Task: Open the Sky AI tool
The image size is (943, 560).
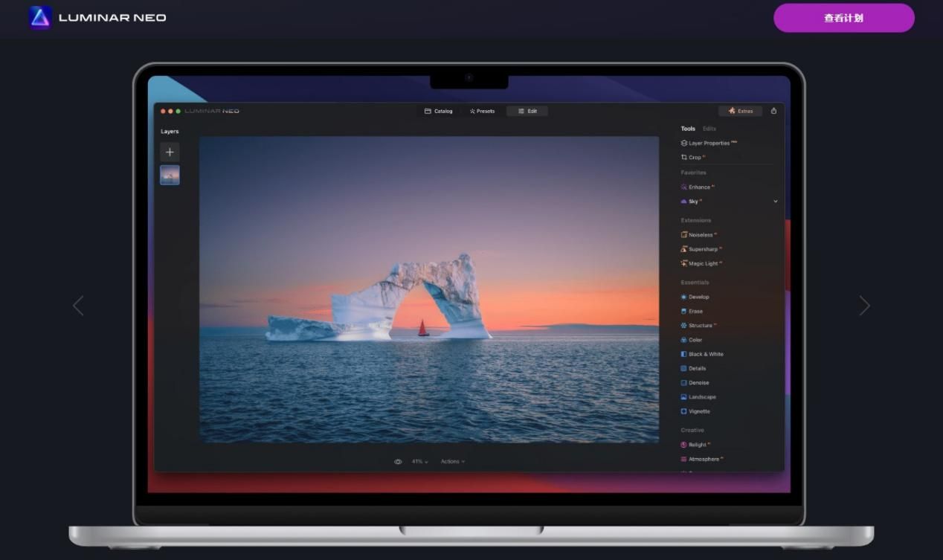Action: click(x=692, y=201)
